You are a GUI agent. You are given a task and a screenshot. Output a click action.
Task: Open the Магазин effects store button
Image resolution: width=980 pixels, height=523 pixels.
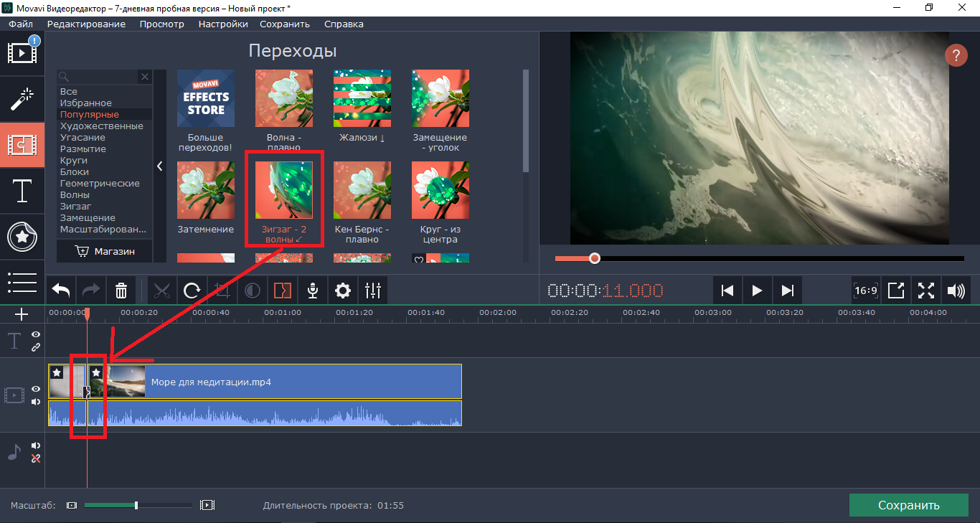[x=105, y=251]
